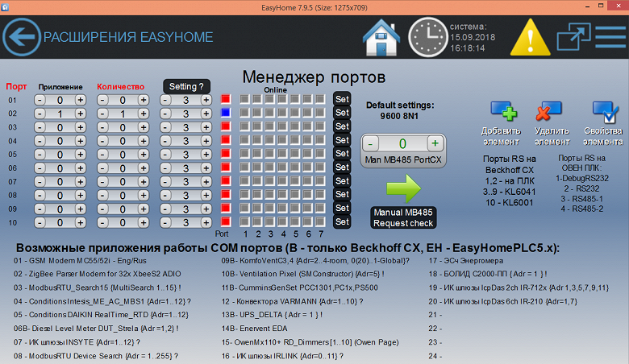Screen dimensions: 629x364
Task: Click the app icon in title bar
Action: [5, 6]
